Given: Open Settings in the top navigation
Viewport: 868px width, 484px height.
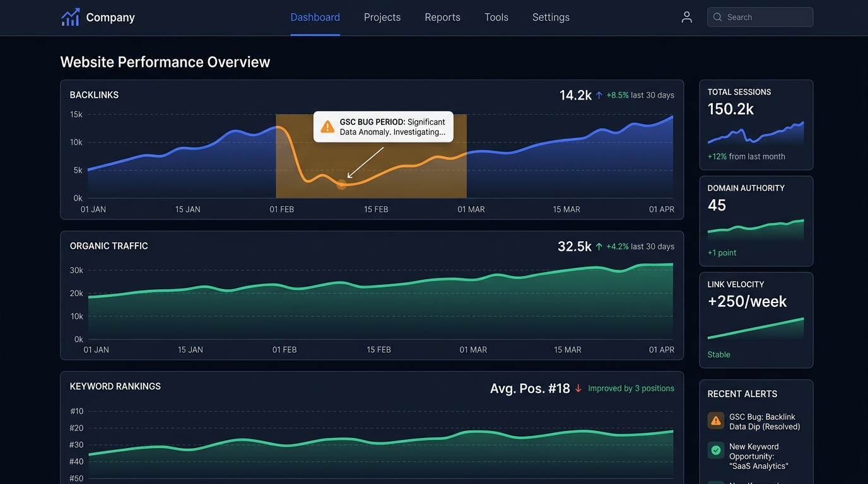Looking at the screenshot, I should [x=551, y=17].
